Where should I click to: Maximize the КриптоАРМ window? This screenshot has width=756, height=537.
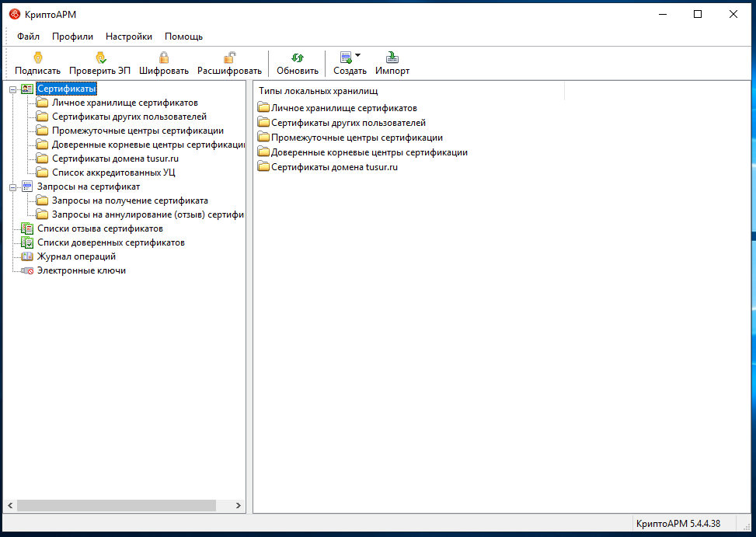[698, 15]
